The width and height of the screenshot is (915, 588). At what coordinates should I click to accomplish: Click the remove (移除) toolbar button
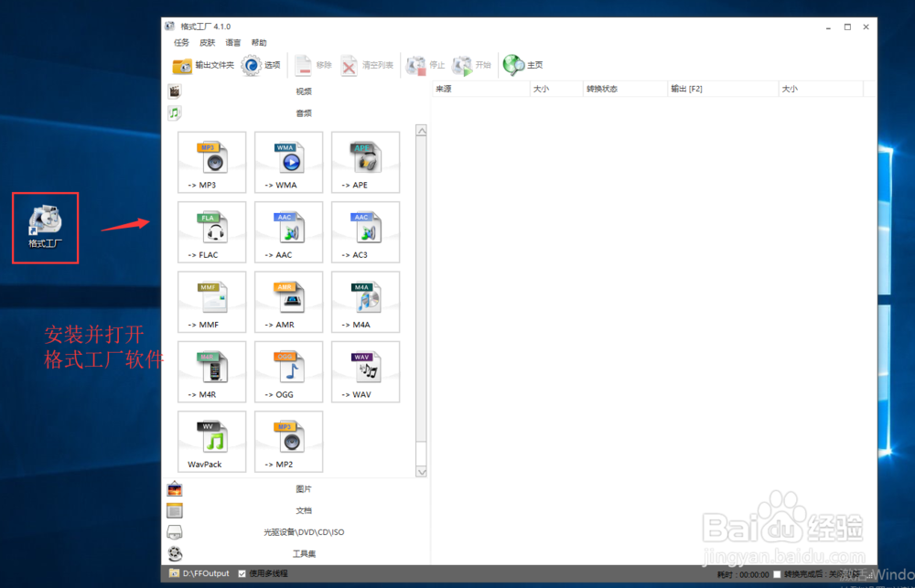313,65
